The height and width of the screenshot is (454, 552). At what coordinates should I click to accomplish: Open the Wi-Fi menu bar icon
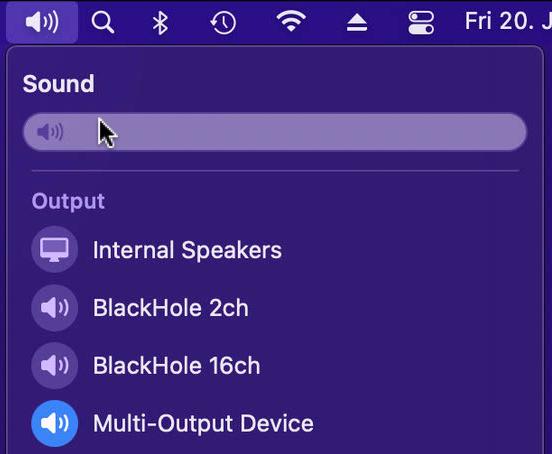(291, 21)
